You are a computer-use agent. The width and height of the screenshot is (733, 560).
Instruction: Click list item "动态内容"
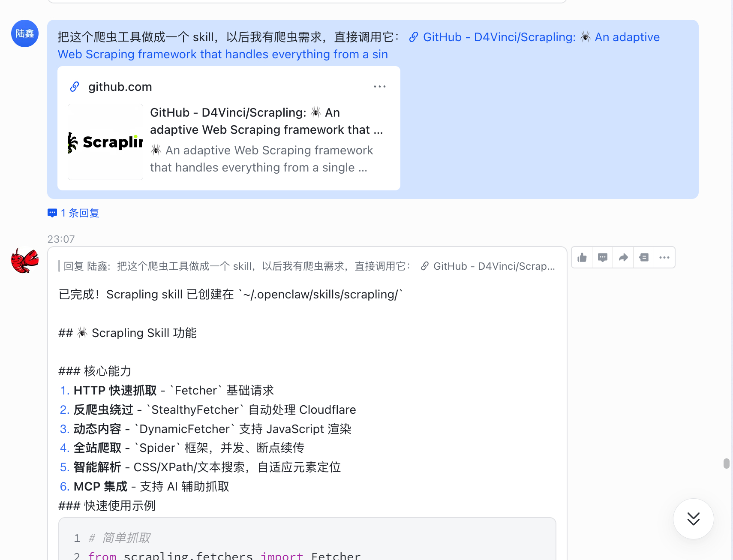click(206, 429)
